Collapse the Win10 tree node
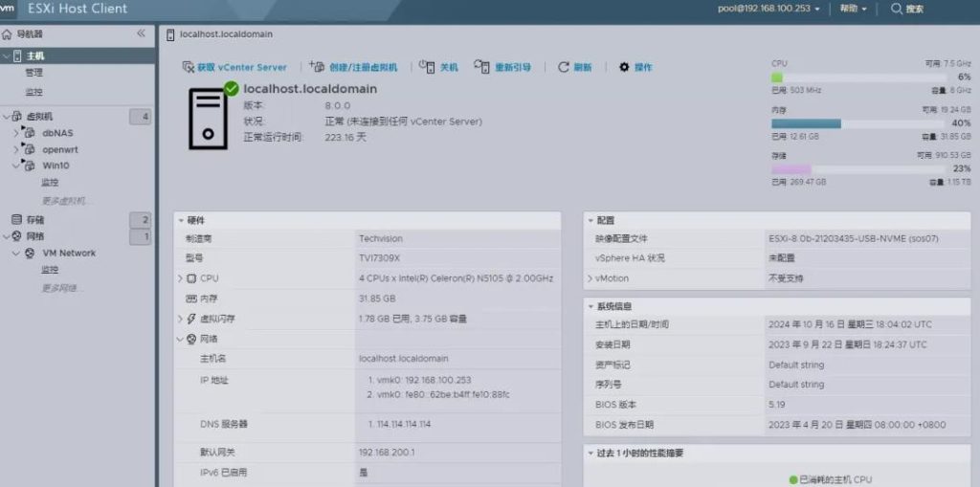The width and height of the screenshot is (980, 487). [x=16, y=166]
